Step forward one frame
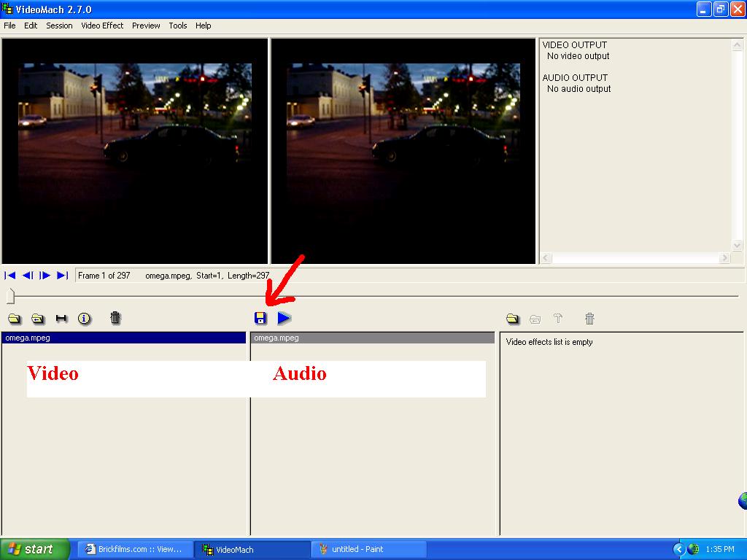The height and width of the screenshot is (560, 747). 44,275
